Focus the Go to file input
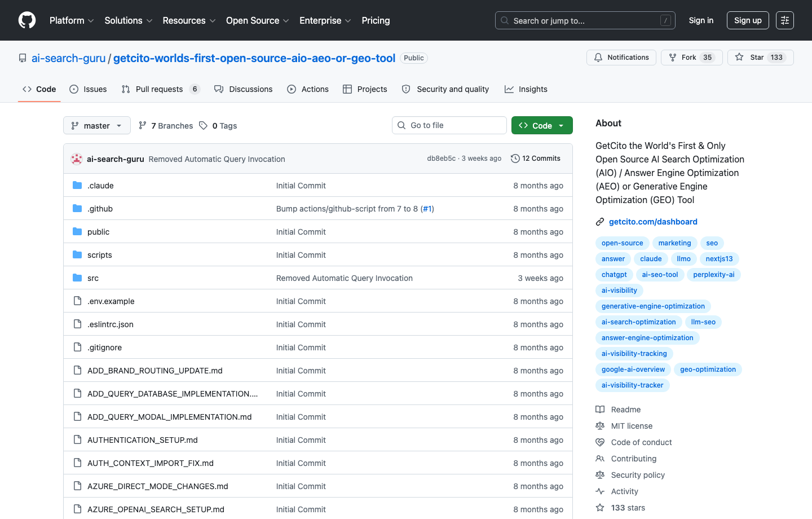812x519 pixels. tap(449, 125)
